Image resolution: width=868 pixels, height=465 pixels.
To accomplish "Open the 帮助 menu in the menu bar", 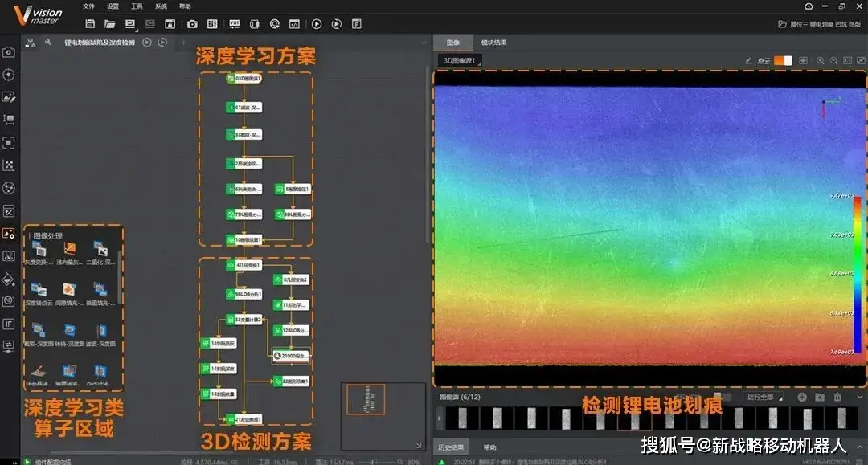I will coord(185,6).
